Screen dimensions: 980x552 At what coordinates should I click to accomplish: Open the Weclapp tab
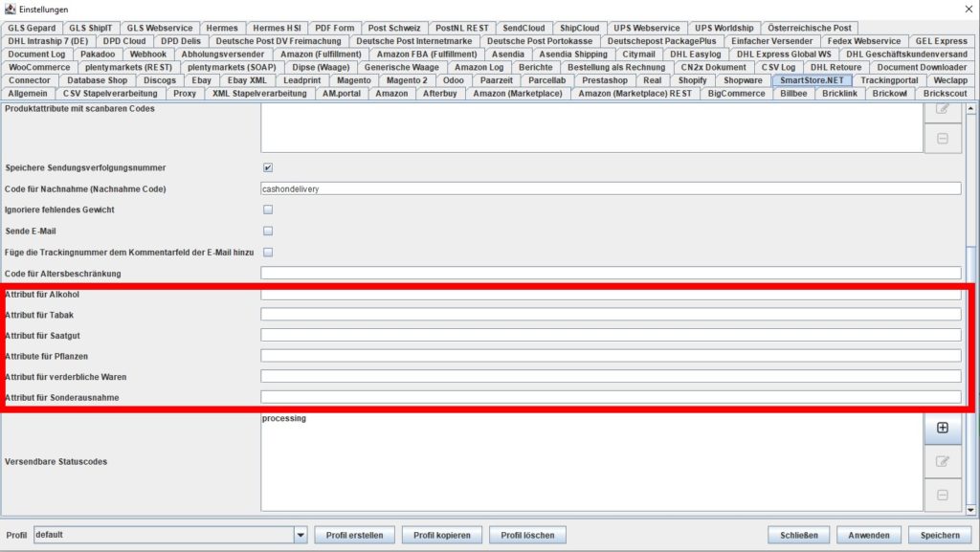[x=950, y=80]
